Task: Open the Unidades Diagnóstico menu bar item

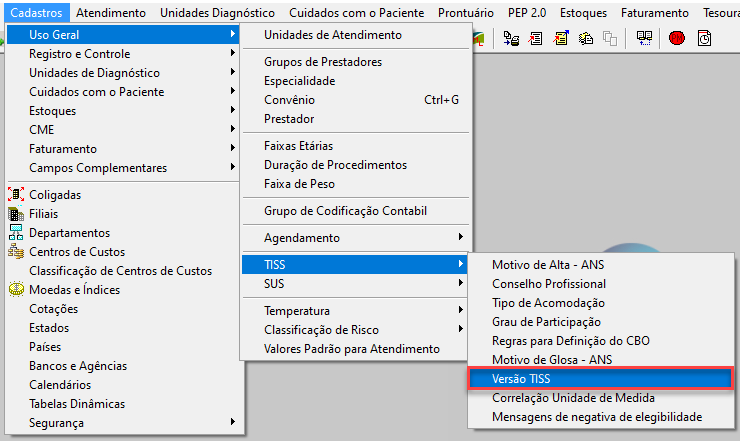Action: tap(217, 13)
